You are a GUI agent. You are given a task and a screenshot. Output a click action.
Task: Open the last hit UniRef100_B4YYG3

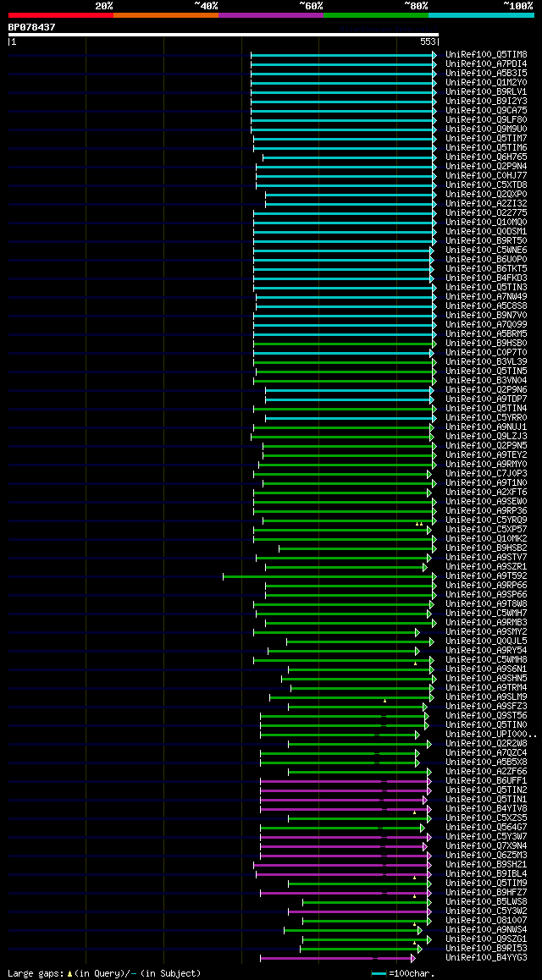[486, 957]
